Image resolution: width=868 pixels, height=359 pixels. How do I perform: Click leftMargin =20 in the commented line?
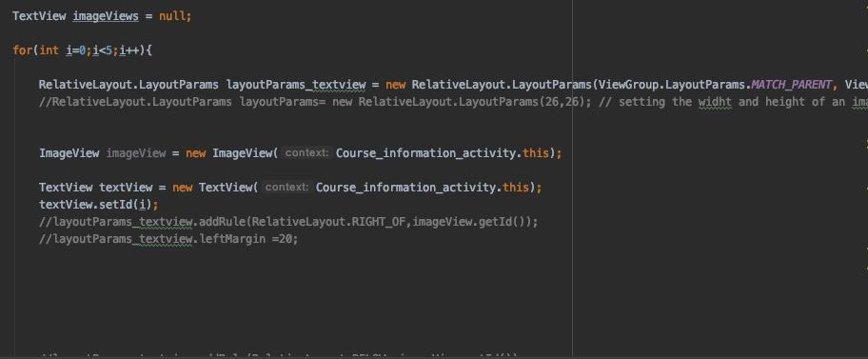(x=247, y=239)
